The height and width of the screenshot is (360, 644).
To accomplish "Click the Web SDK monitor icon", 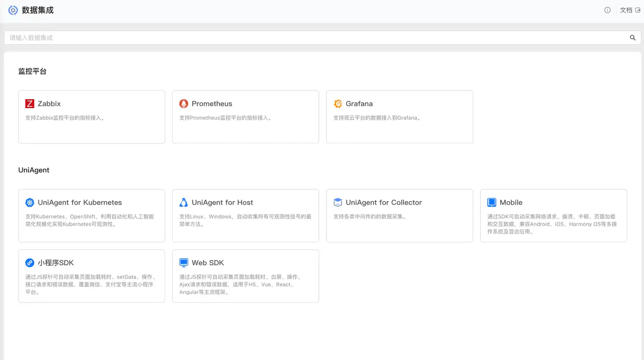I will click(183, 263).
